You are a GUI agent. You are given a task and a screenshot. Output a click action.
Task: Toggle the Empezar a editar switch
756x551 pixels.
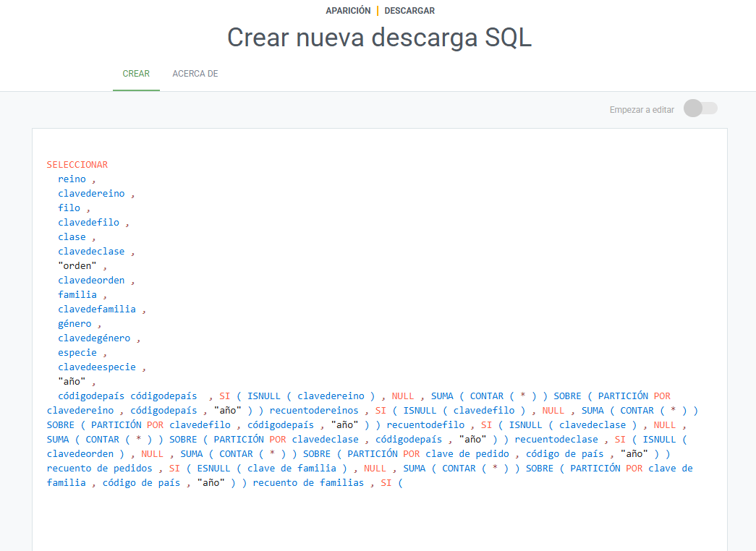(x=700, y=108)
